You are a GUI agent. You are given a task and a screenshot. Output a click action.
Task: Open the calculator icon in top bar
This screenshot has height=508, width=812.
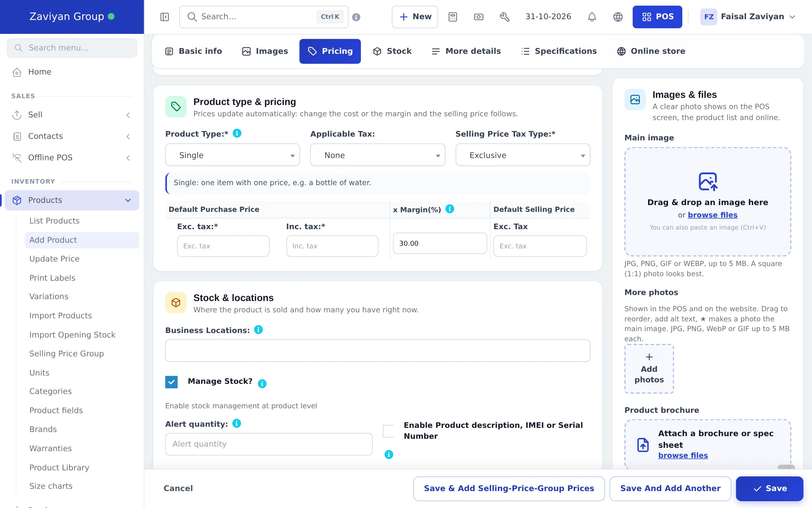click(x=453, y=17)
